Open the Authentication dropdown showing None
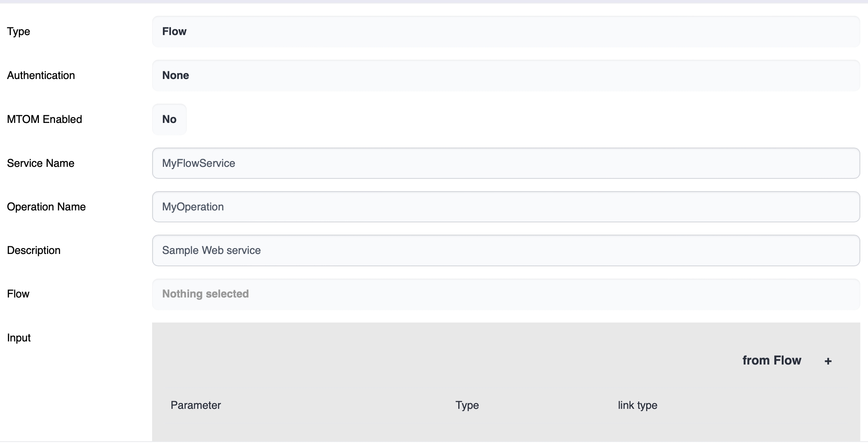 pyautogui.click(x=506, y=76)
